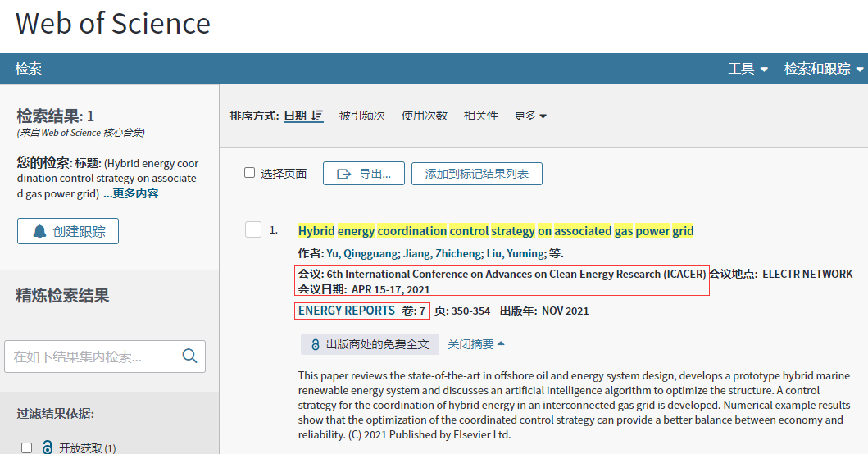868x454 pixels.
Task: Click the date sort descending icon
Action: click(x=316, y=116)
